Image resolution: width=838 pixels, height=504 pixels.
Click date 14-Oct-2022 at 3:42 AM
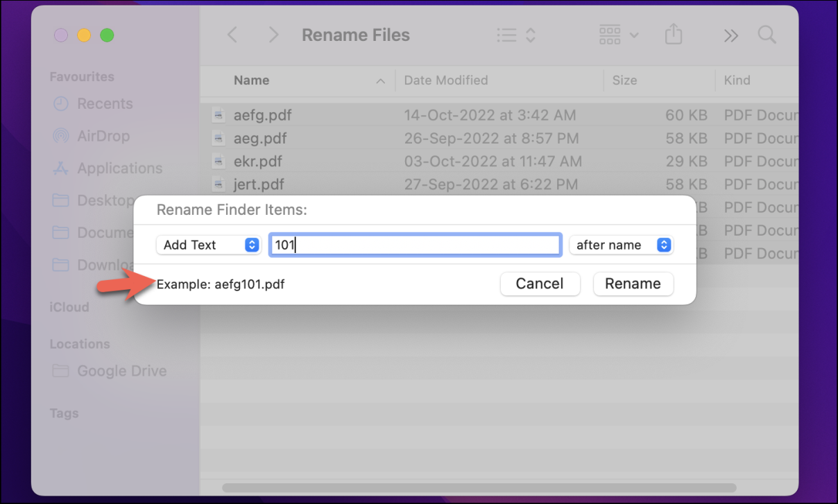click(490, 115)
